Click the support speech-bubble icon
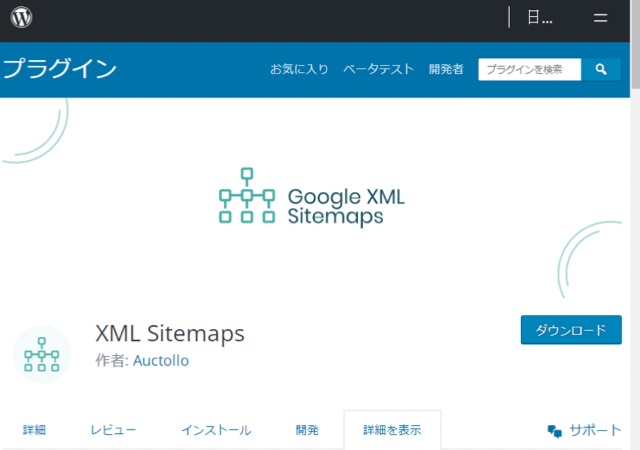The height and width of the screenshot is (450, 640). 554,431
